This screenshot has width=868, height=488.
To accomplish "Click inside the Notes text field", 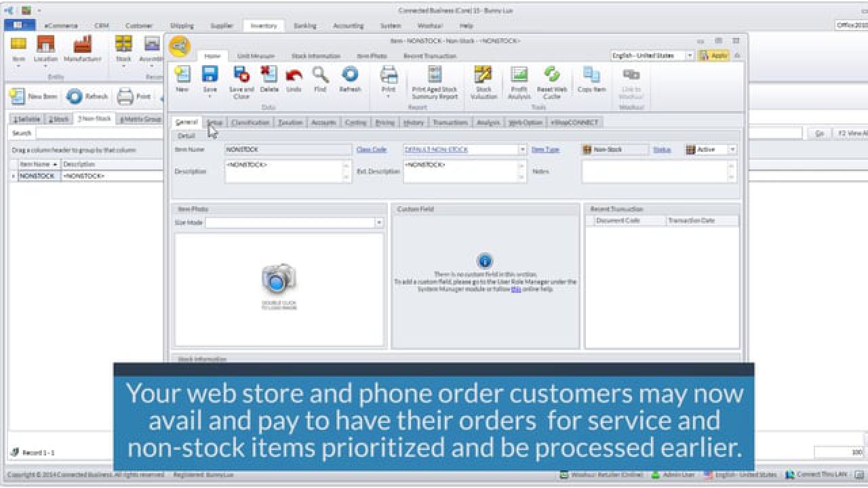I will point(654,171).
